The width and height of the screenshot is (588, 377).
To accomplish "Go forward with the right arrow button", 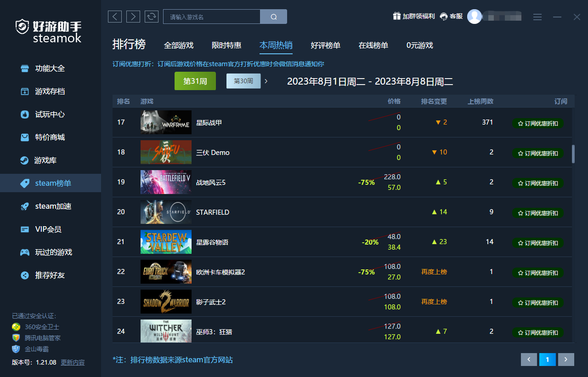I will point(133,17).
